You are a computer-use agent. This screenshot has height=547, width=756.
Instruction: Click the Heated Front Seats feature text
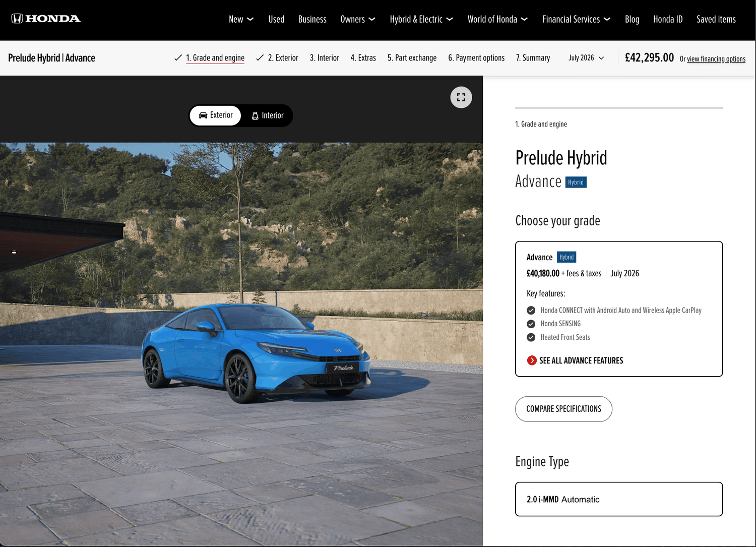tap(565, 337)
